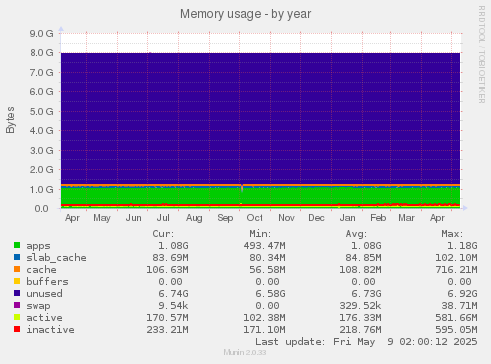Click the cache max value 716.21M
The height and width of the screenshot is (364, 491).
coord(456,270)
